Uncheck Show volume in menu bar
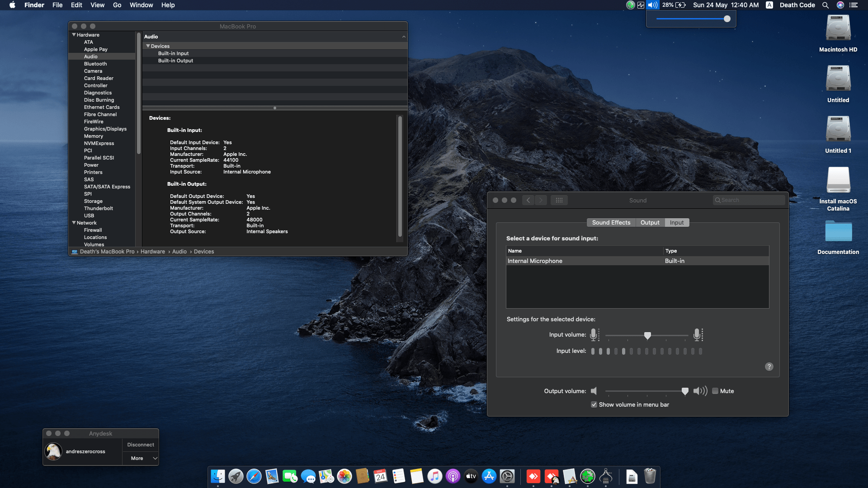 point(594,404)
